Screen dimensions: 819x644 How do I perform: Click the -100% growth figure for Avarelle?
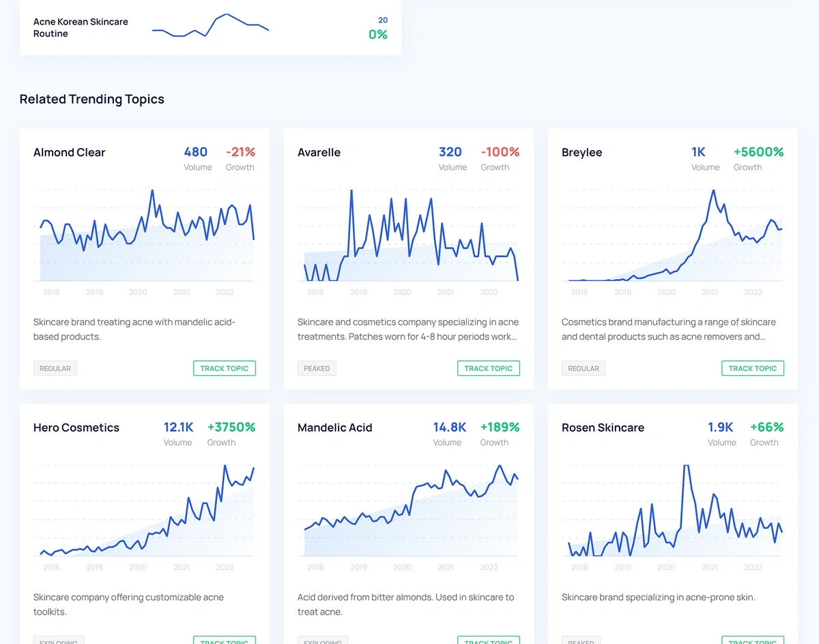tap(500, 152)
